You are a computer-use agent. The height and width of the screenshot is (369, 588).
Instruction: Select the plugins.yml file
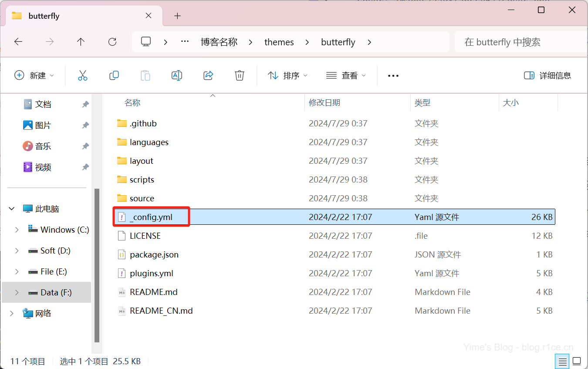151,273
